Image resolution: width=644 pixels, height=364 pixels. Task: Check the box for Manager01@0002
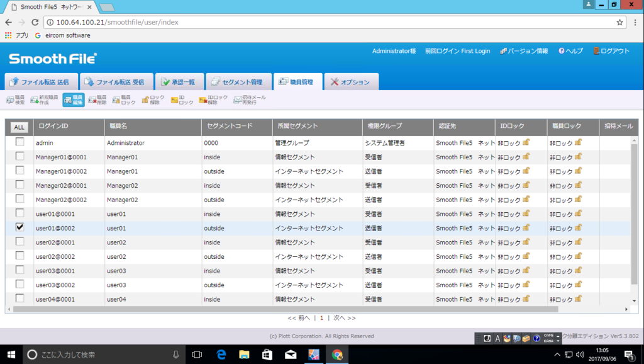[19, 170]
